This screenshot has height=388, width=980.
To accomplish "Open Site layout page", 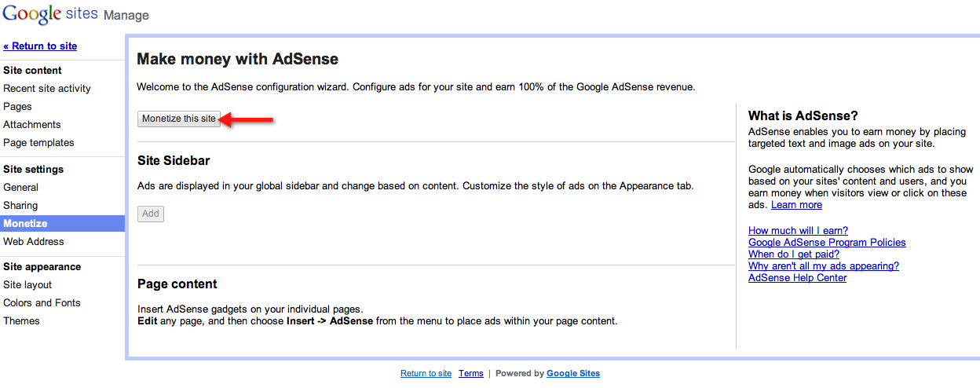I will [27, 285].
